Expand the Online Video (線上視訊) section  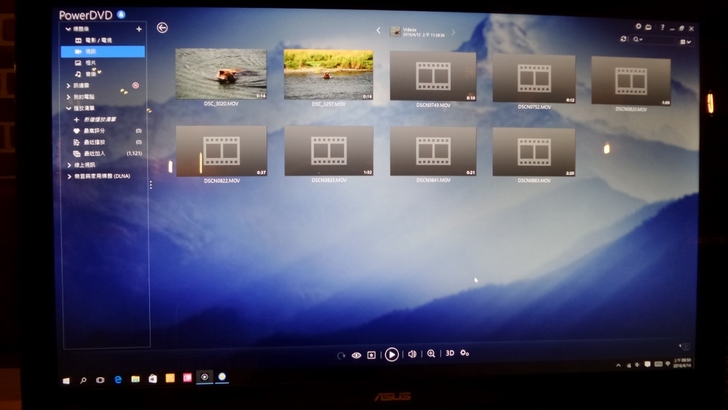(69, 165)
